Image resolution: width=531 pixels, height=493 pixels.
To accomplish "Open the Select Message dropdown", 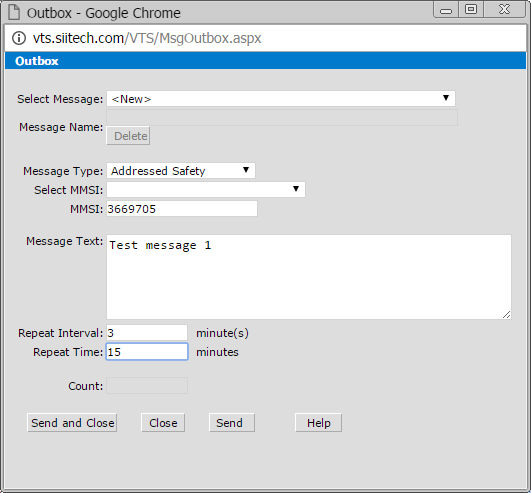I will pyautogui.click(x=281, y=99).
